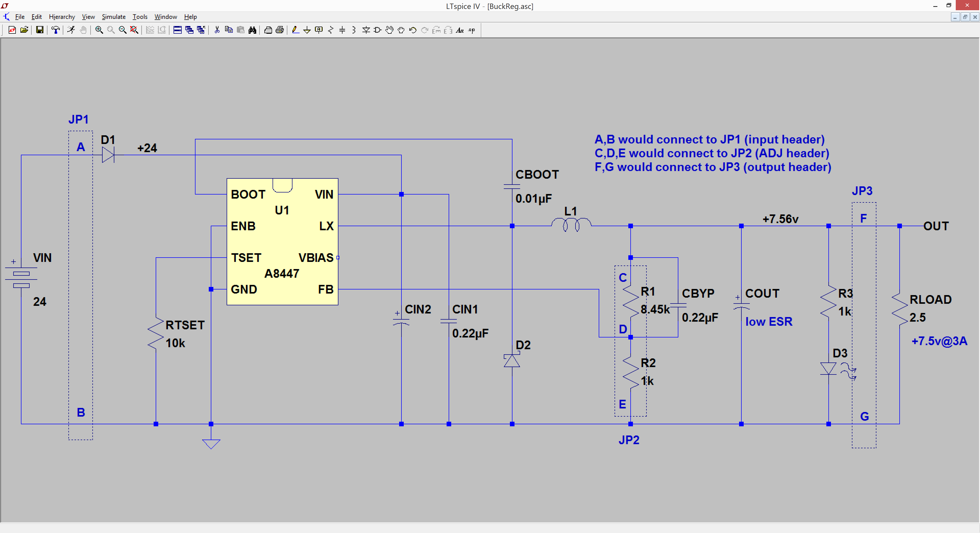This screenshot has width=980, height=533.
Task: Select the Cut scissors tool
Action: coord(217,30)
